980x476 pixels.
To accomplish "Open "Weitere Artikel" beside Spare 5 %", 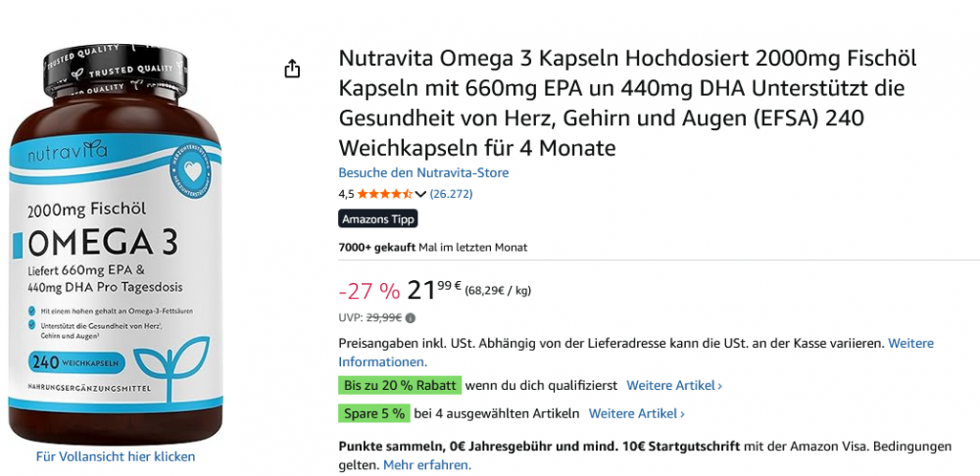I will point(637,413).
